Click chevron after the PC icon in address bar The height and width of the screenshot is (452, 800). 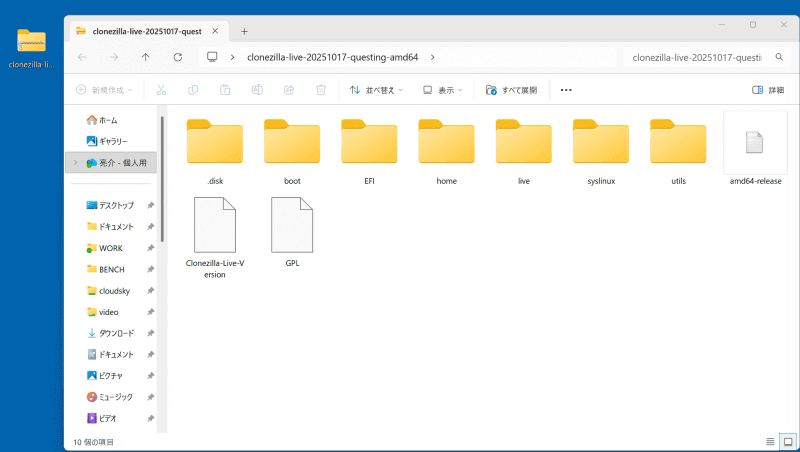[x=232, y=57]
